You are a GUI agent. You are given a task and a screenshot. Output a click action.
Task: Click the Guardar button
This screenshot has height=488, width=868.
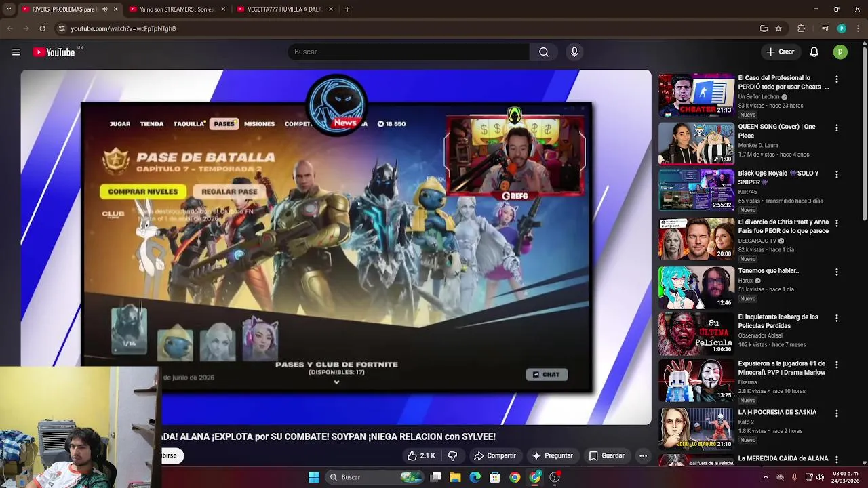point(606,455)
